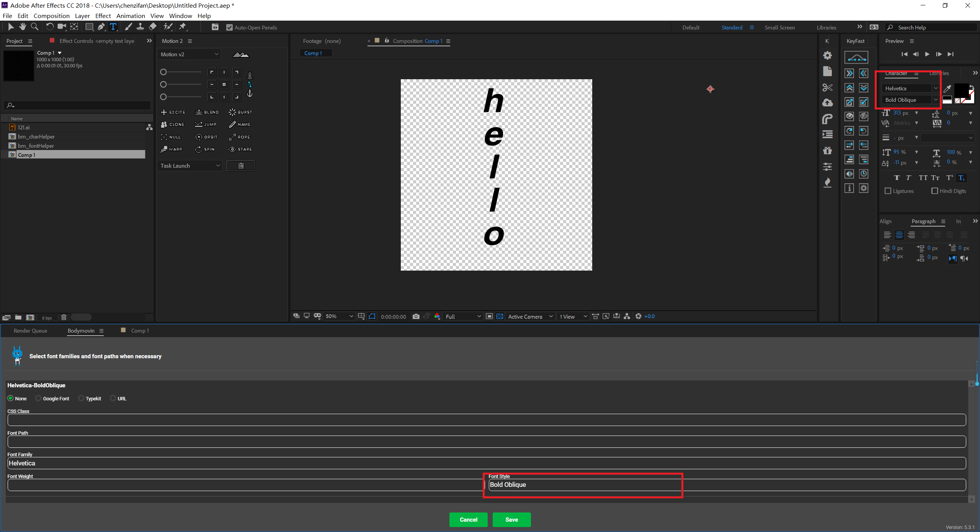Viewport: 980px width, 532px height.
Task: Click the Font Path input field
Action: click(x=486, y=442)
